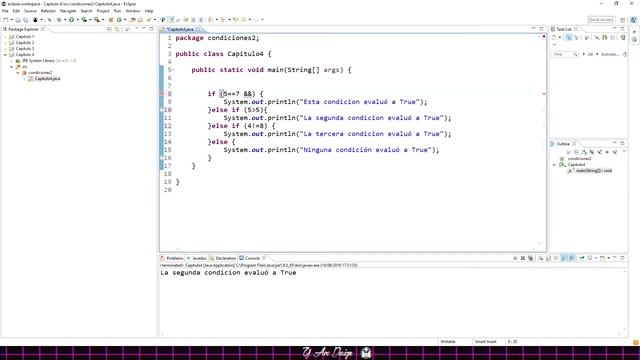Screen dimensions: 640x360
Task: Collapse the src folder node
Action: 11,67
